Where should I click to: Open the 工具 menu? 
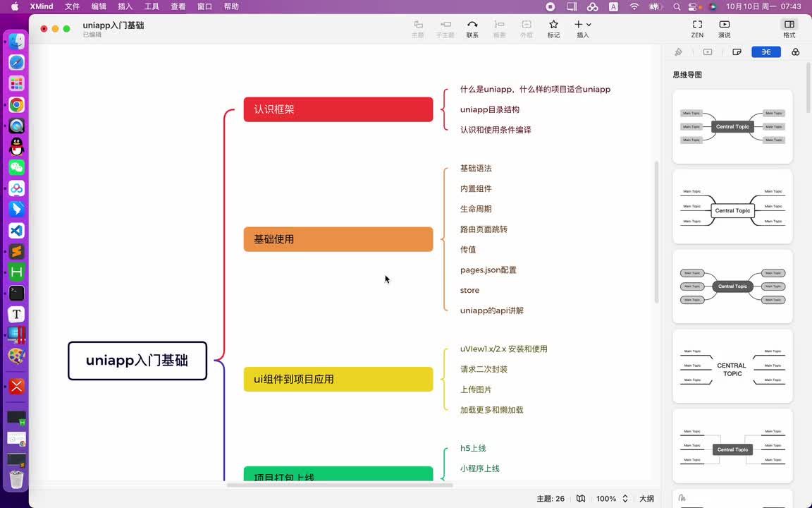point(152,6)
